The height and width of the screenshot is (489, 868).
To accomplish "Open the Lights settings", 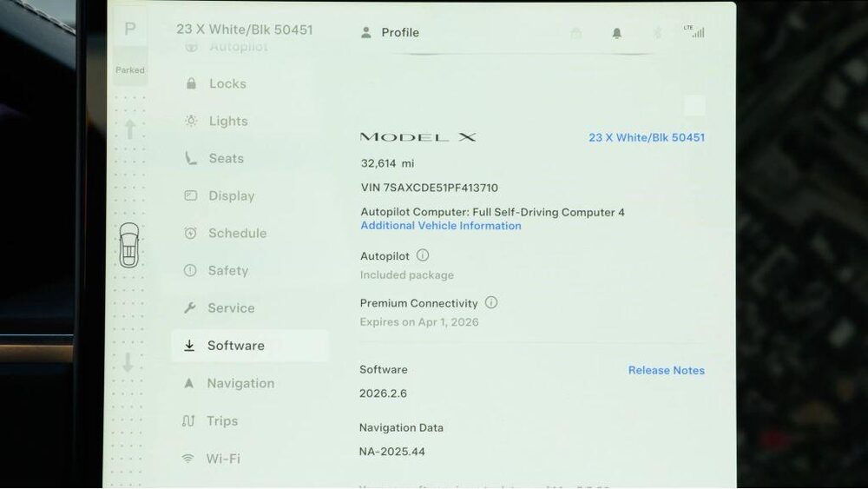I will click(227, 122).
